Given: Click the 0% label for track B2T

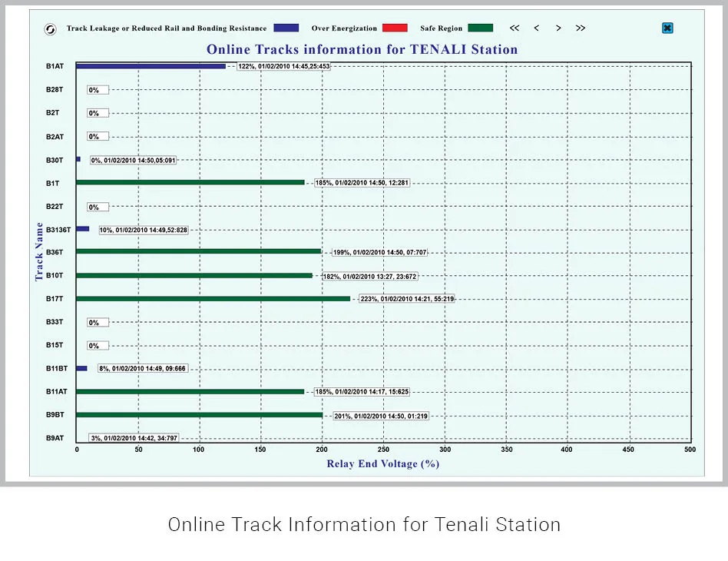Looking at the screenshot, I should pos(98,113).
